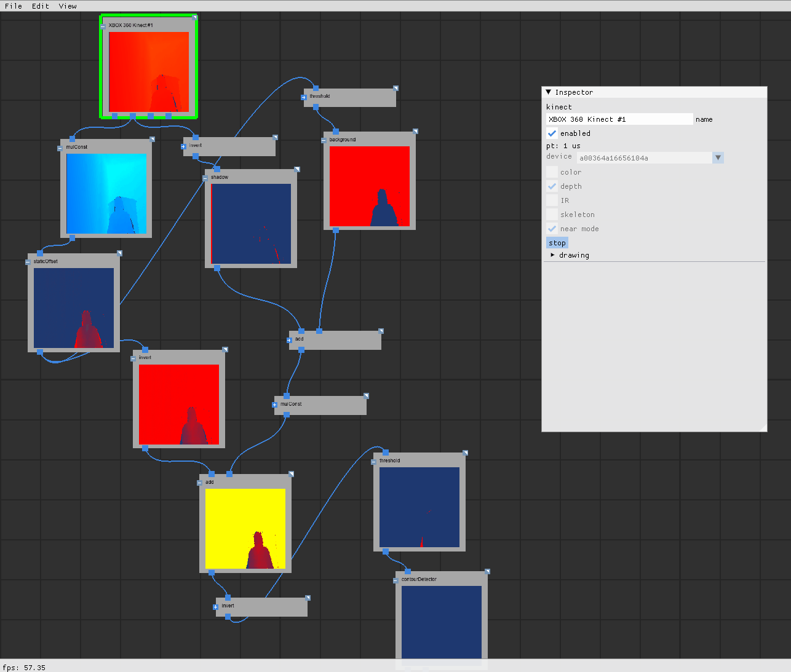Collapse the staticOffset node
The height and width of the screenshot is (672, 791).
pos(28,262)
